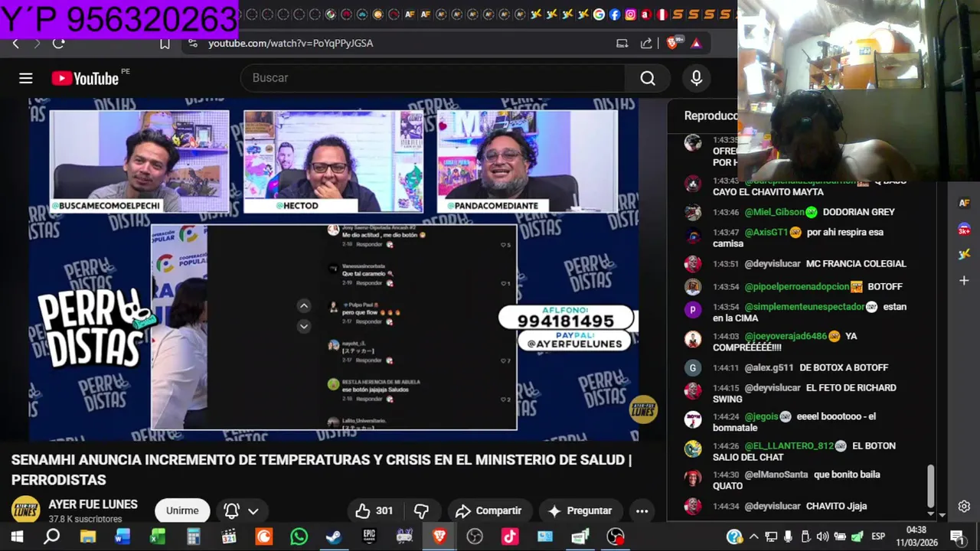Open the AYER FUE LUNES channel avatar

tap(25, 510)
